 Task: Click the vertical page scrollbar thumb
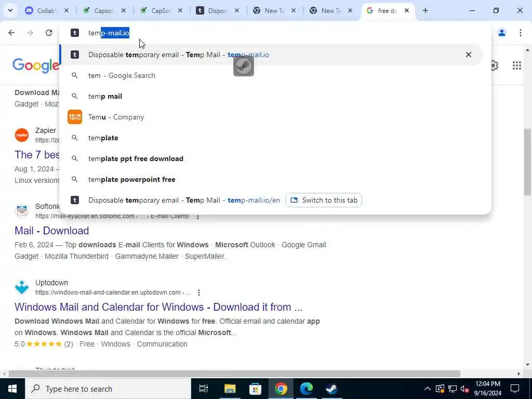(528, 162)
